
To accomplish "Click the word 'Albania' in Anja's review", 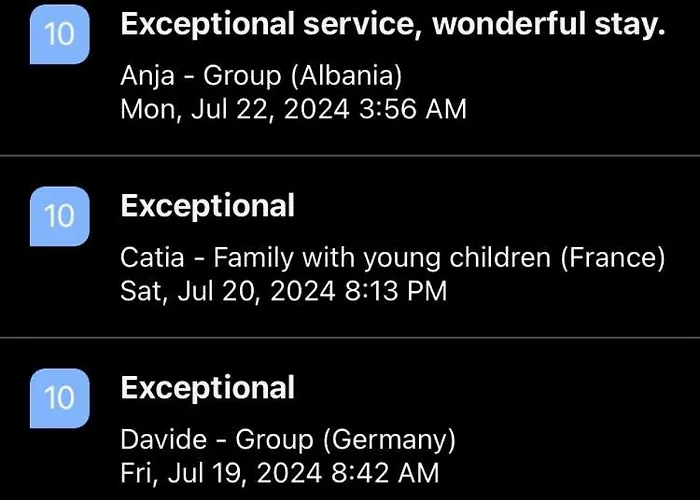I will tap(346, 75).
